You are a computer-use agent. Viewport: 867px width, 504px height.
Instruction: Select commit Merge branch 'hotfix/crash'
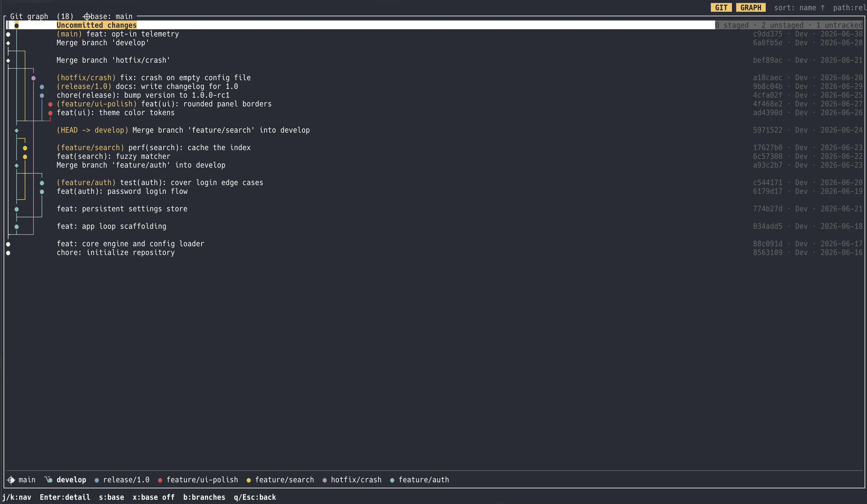click(434, 60)
